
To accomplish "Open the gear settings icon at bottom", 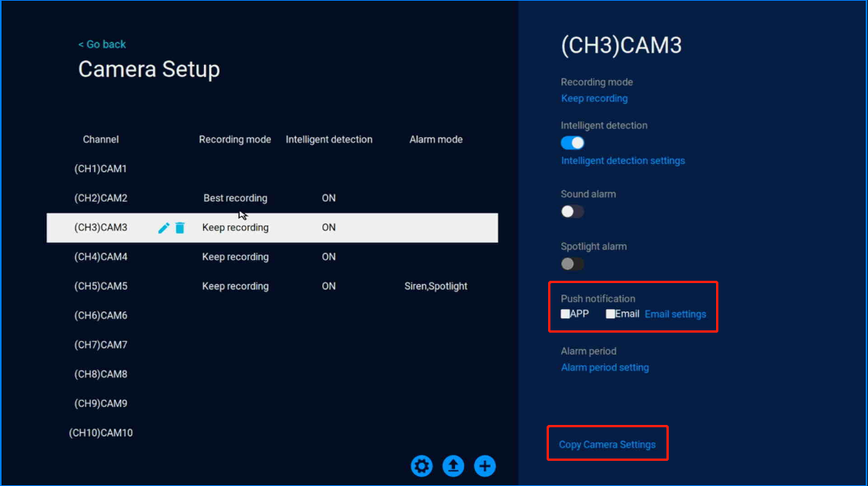I will click(x=421, y=466).
